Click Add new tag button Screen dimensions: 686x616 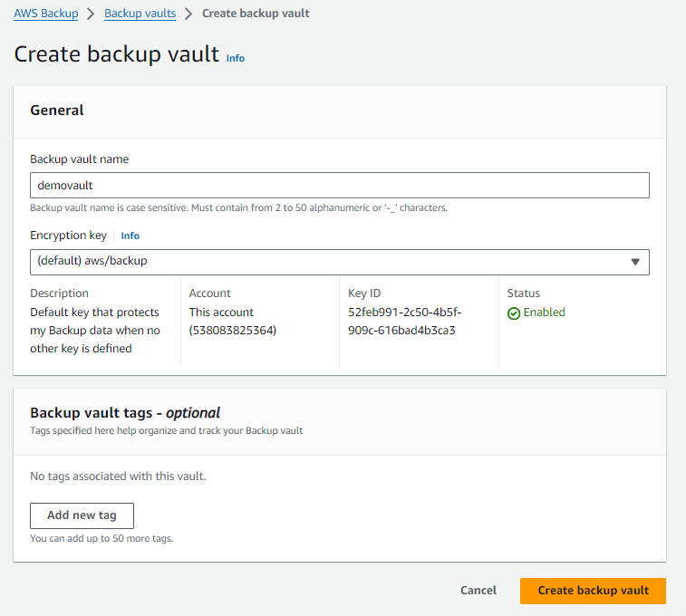point(82,515)
